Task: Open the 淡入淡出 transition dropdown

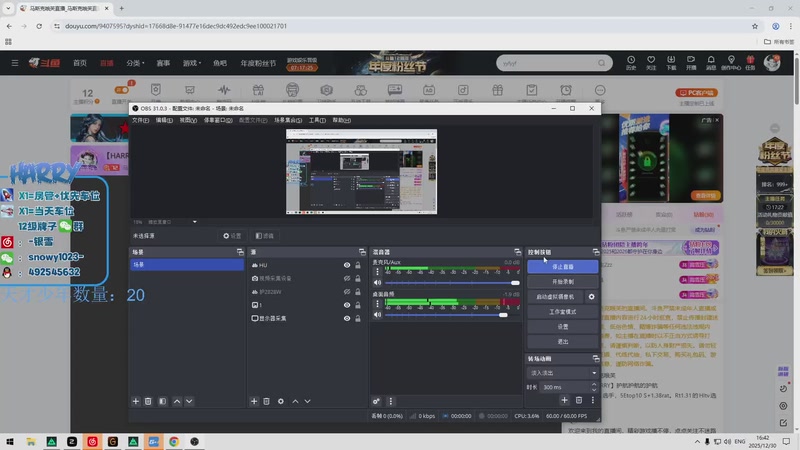Action: pos(562,372)
